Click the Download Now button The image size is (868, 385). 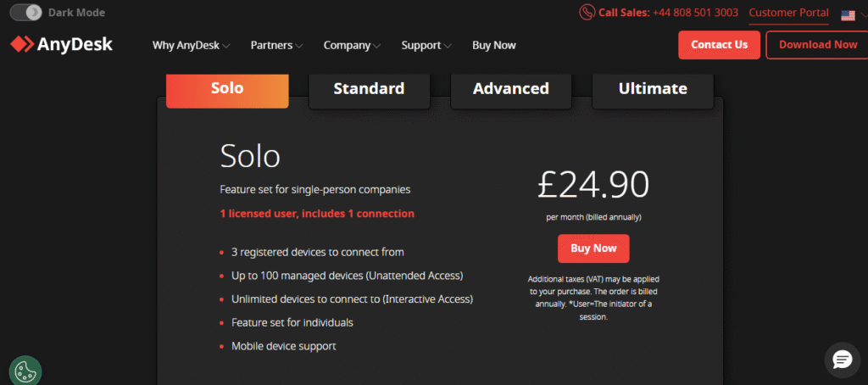click(817, 45)
